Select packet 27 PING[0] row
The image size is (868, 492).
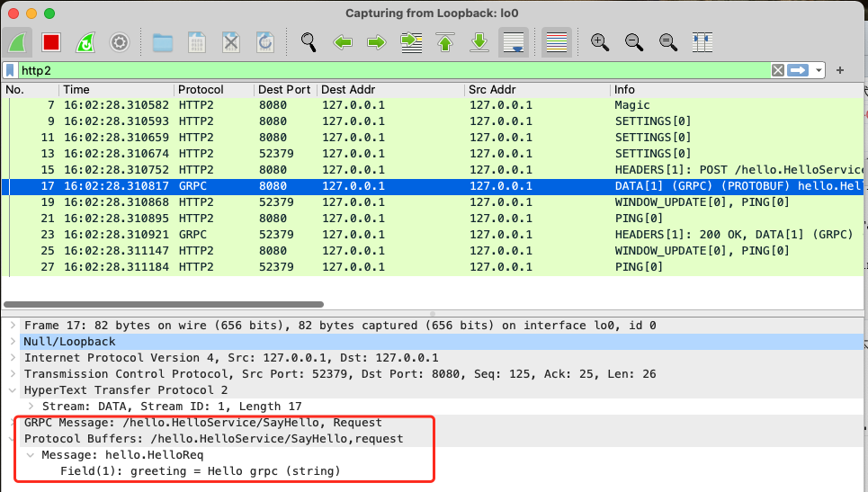(x=432, y=267)
